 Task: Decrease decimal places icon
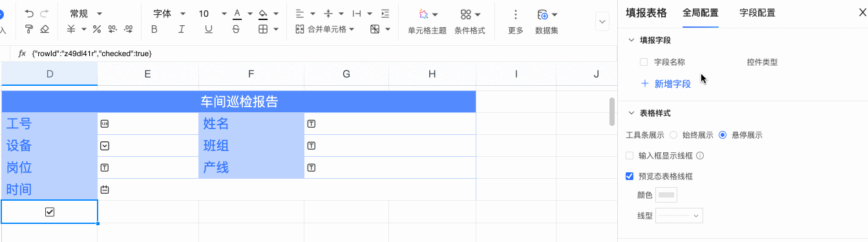(112, 29)
